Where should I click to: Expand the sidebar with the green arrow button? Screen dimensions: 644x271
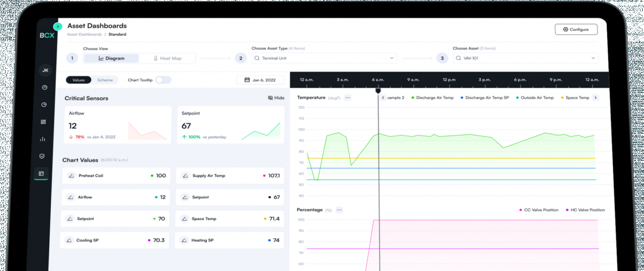[58, 26]
